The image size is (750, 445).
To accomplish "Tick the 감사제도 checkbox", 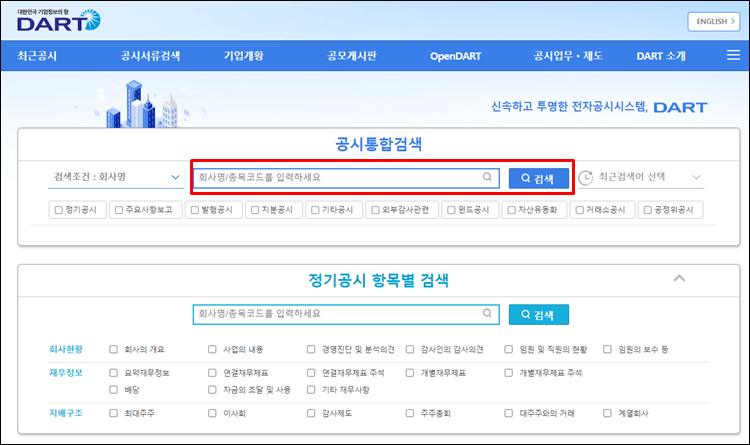I will point(311,413).
